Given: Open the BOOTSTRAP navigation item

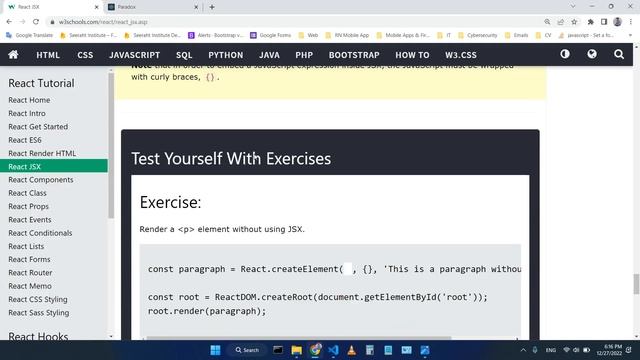Looking at the screenshot, I should point(354,55).
